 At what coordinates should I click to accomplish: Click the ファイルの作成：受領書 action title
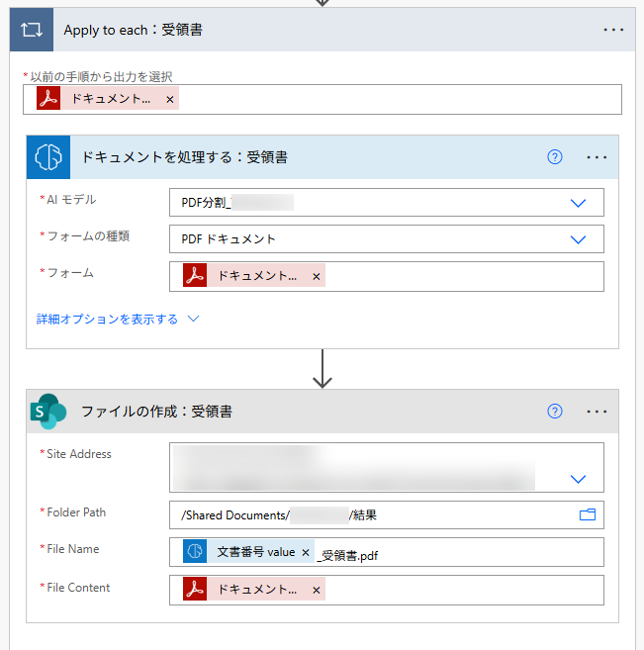tap(156, 412)
